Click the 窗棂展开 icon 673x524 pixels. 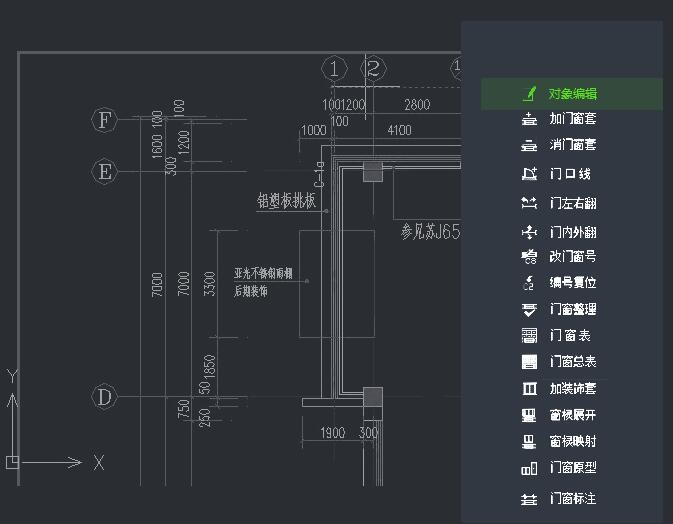point(529,415)
